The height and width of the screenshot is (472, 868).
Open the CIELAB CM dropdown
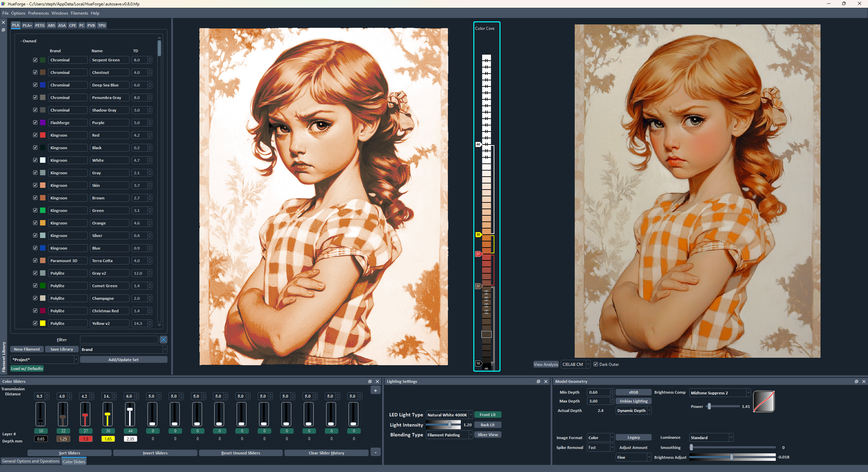pos(575,365)
